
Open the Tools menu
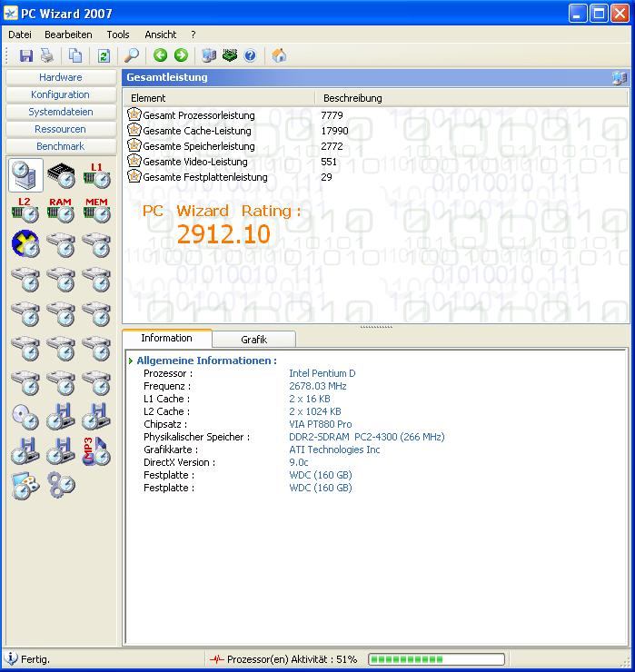click(118, 35)
